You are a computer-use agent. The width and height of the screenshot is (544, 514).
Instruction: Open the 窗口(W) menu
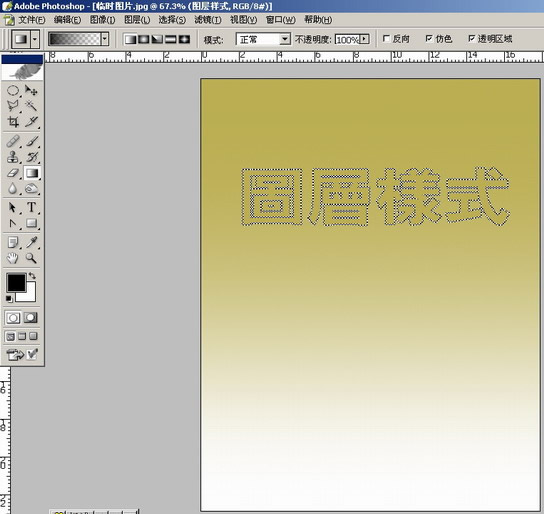280,20
